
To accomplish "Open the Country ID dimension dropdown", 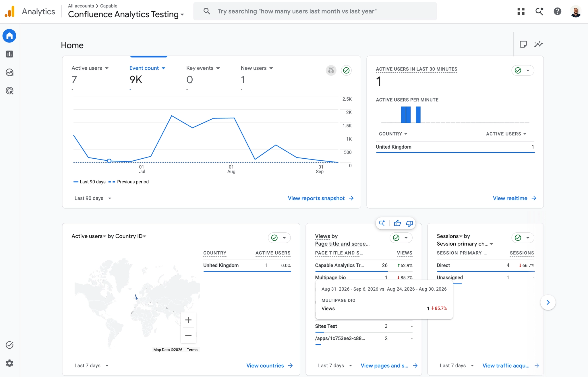I will pos(131,236).
